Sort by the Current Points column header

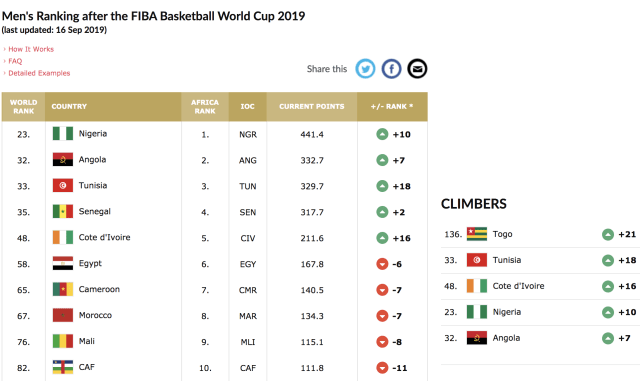[312, 107]
